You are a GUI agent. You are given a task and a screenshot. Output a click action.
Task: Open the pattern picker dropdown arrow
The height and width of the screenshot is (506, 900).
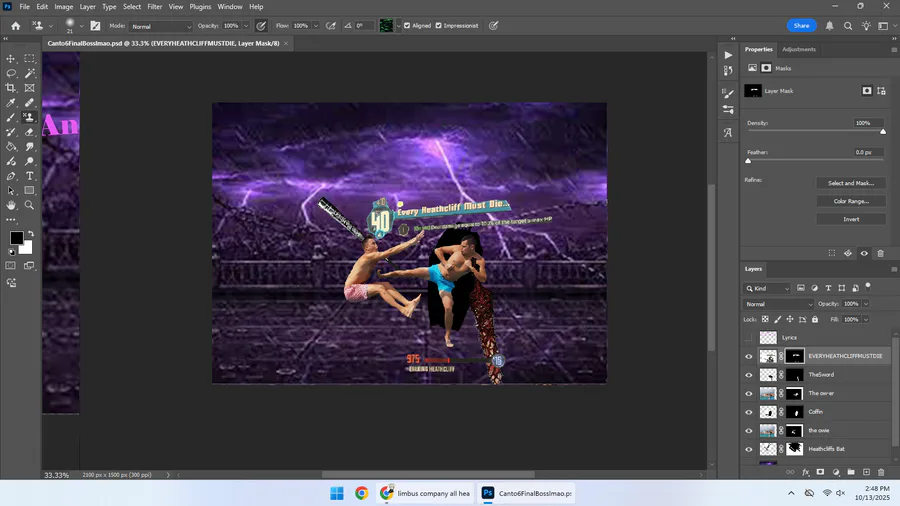click(398, 26)
